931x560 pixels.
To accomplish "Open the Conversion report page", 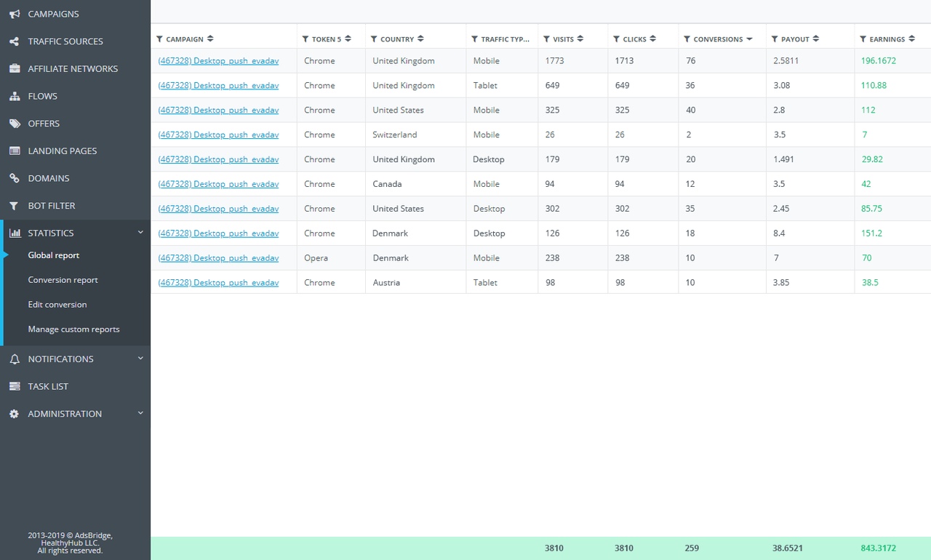I will coord(63,280).
